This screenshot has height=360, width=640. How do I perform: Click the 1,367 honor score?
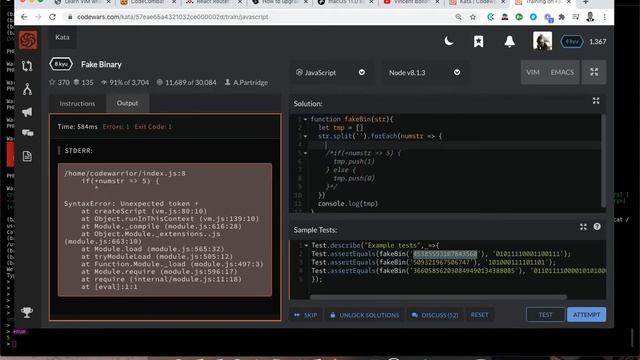[x=597, y=42]
